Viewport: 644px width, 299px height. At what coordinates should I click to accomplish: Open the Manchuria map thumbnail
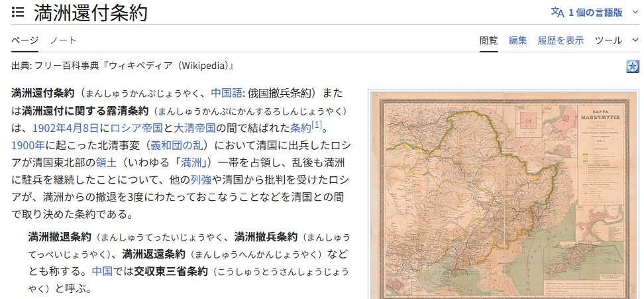click(x=504, y=194)
